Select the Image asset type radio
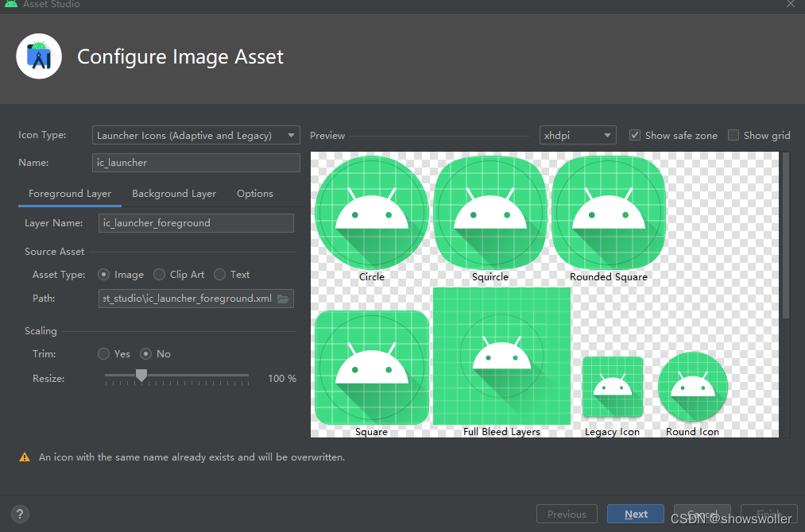This screenshot has height=532, width=805. click(x=104, y=275)
